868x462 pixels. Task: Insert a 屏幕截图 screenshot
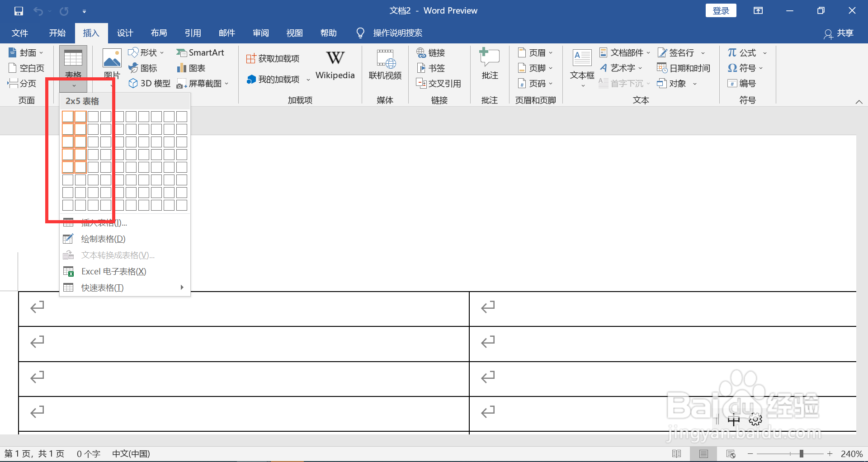pyautogui.click(x=201, y=83)
